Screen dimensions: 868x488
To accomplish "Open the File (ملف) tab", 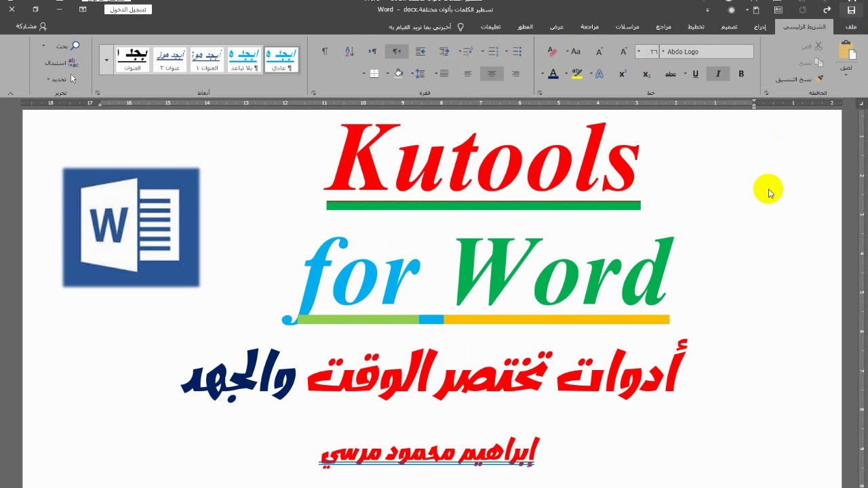I will coord(850,27).
